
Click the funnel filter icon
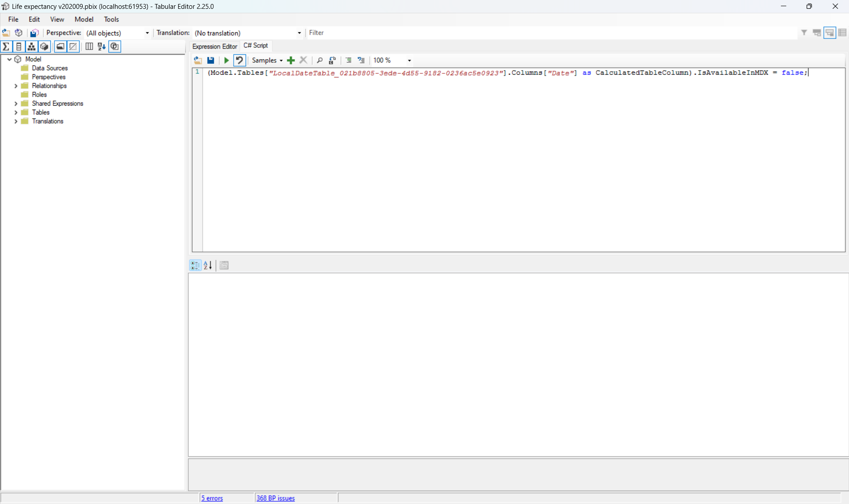804,33
